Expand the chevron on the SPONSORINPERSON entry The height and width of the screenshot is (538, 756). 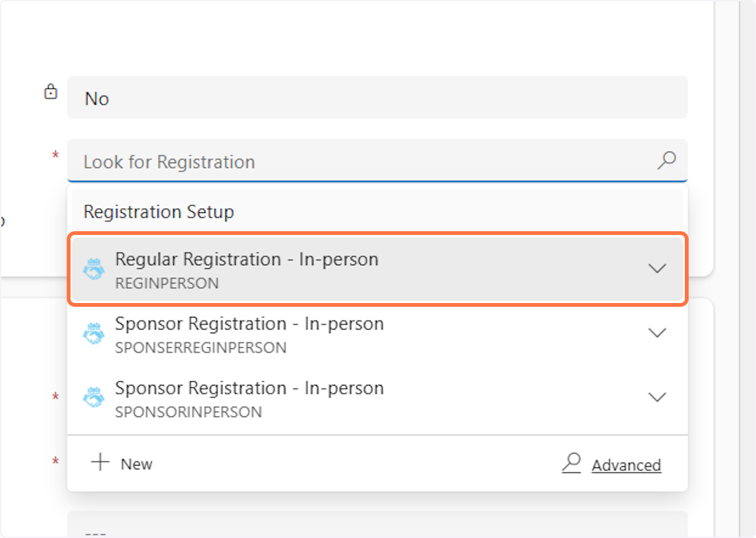point(657,398)
